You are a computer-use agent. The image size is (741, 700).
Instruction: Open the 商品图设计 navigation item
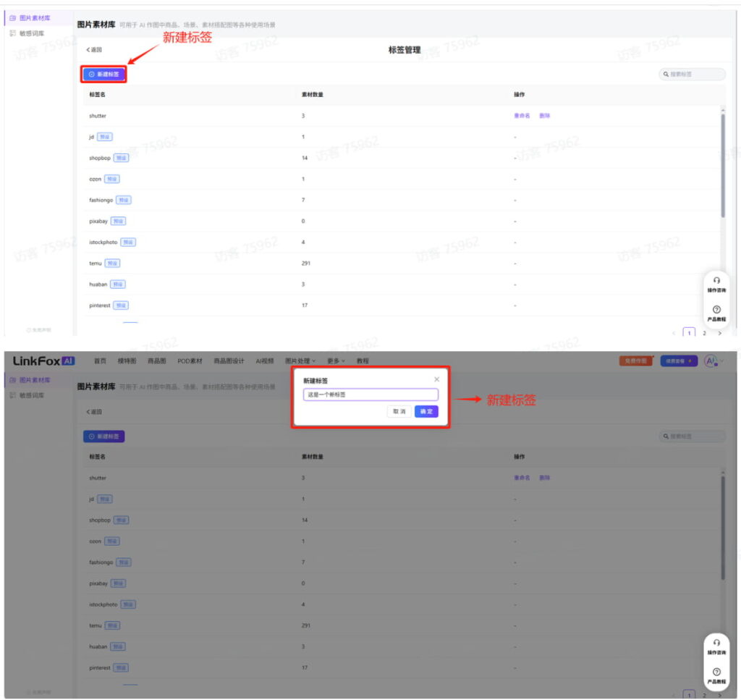(x=229, y=360)
